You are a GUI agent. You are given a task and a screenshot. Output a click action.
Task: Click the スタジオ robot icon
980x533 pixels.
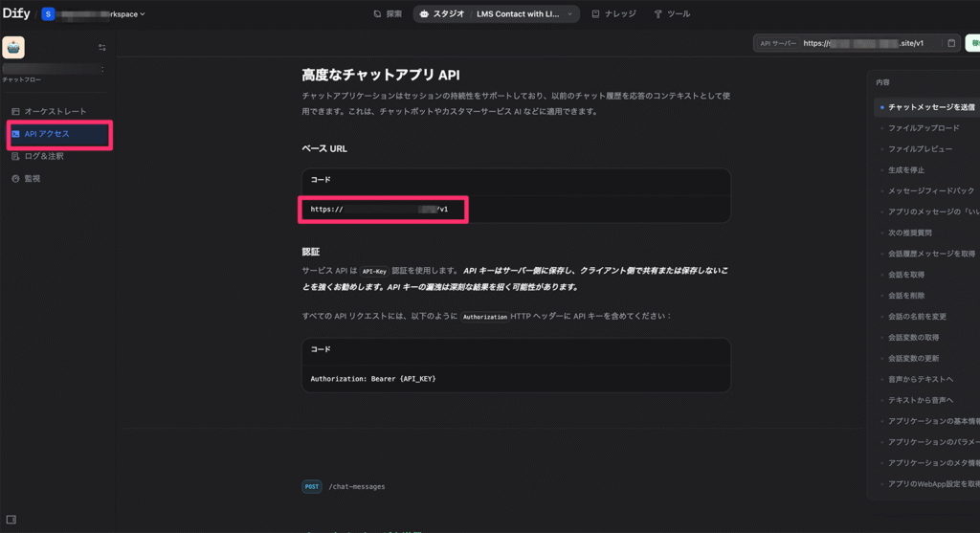(x=424, y=13)
